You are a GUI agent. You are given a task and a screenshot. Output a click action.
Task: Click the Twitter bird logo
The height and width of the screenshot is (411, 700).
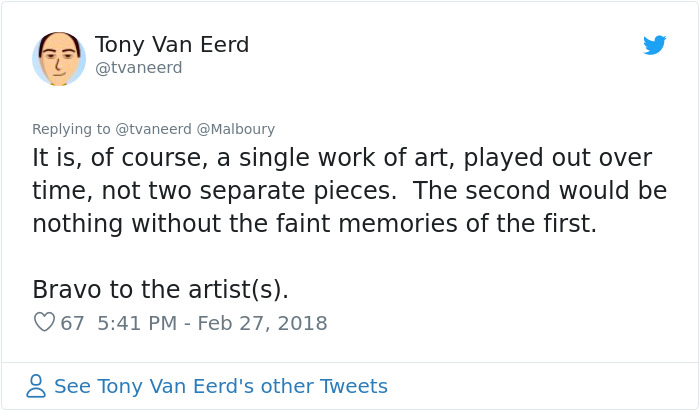pos(654,45)
